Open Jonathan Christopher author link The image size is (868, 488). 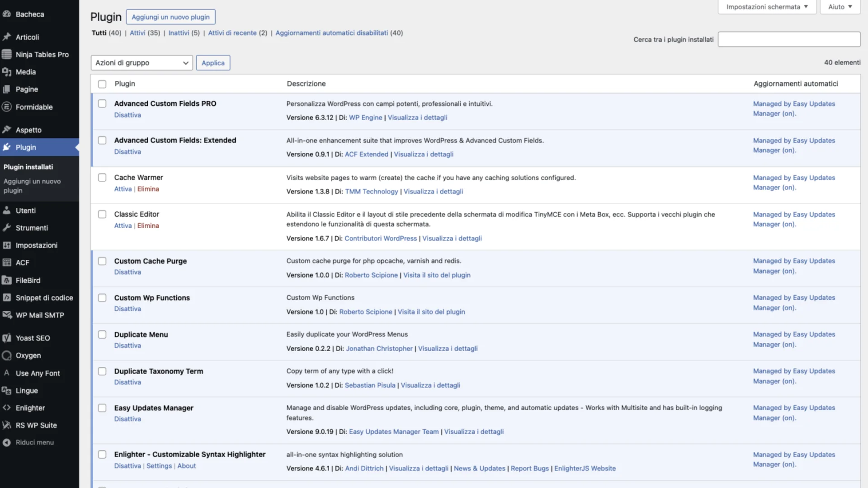pos(379,348)
